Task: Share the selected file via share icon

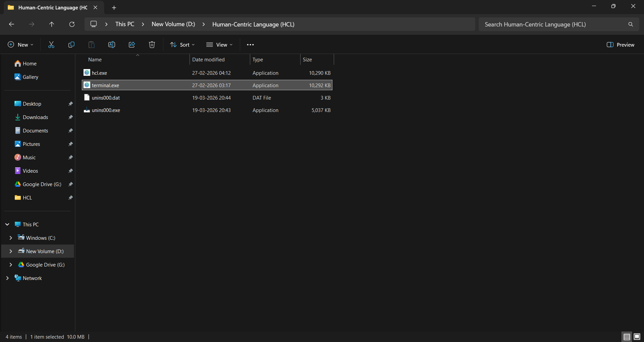Action: tap(131, 44)
